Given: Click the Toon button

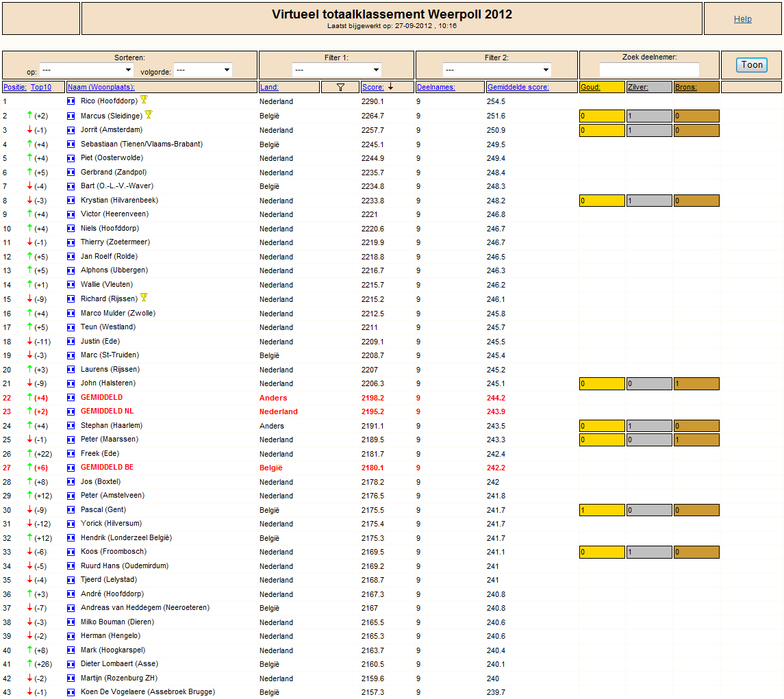Looking at the screenshot, I should [x=752, y=64].
